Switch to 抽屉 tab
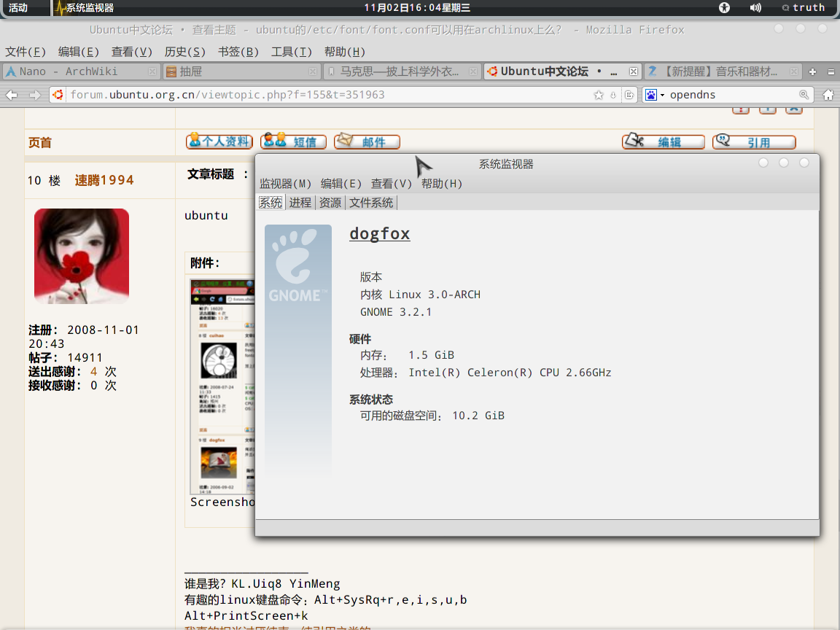 [241, 71]
